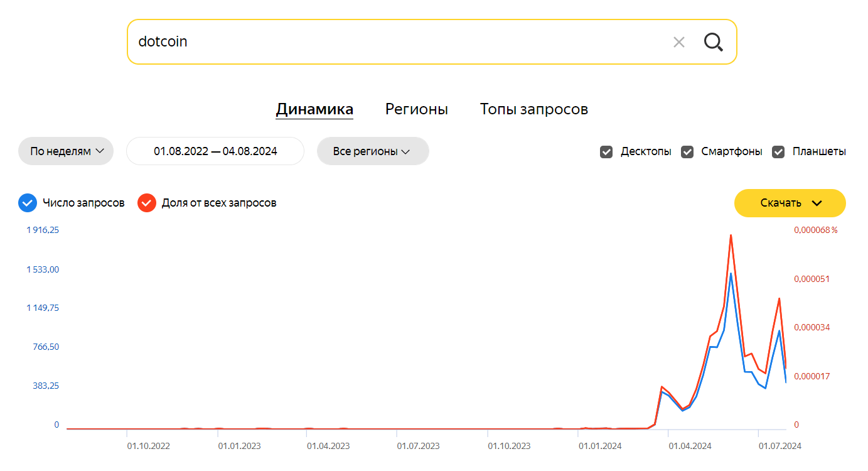The width and height of the screenshot is (868, 471).
Task: Click the 01.04.2024 label on the timeline axis
Action: (690, 447)
